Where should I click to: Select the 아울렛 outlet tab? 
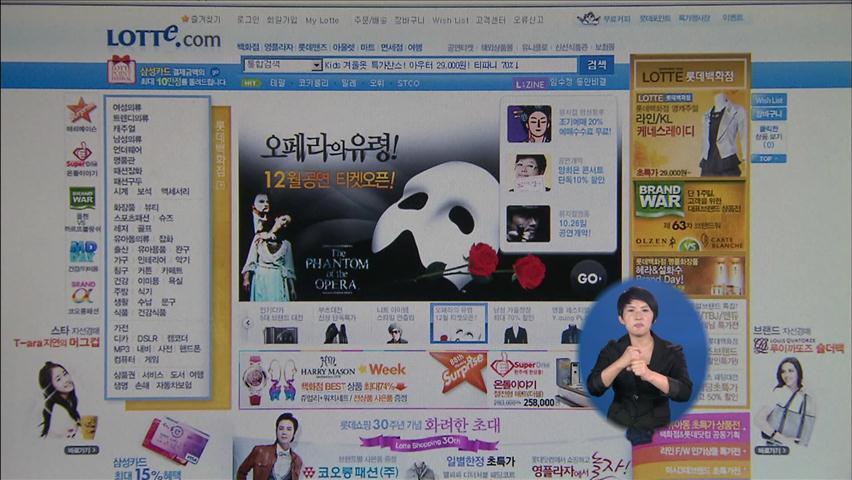(343, 47)
